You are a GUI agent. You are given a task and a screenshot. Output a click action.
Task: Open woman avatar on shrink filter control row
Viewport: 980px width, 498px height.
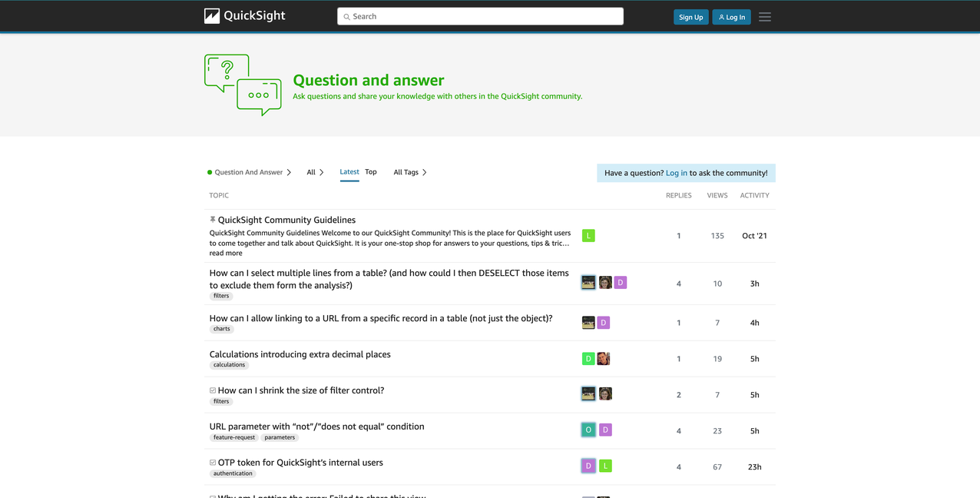point(605,394)
